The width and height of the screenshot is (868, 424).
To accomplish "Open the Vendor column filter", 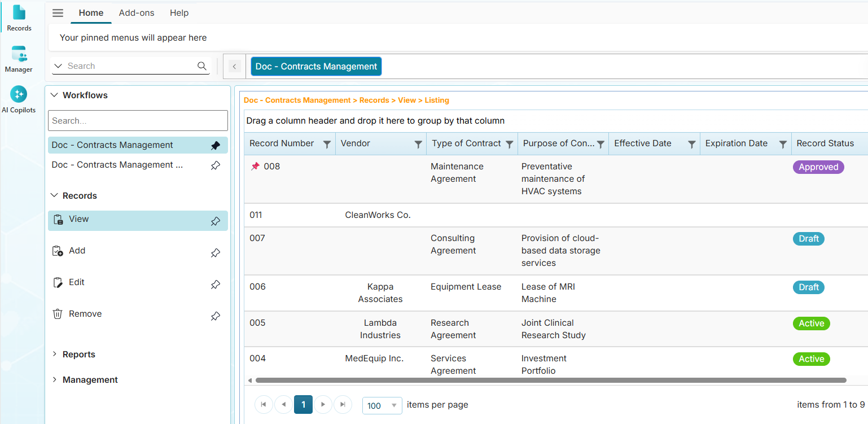I will 418,143.
